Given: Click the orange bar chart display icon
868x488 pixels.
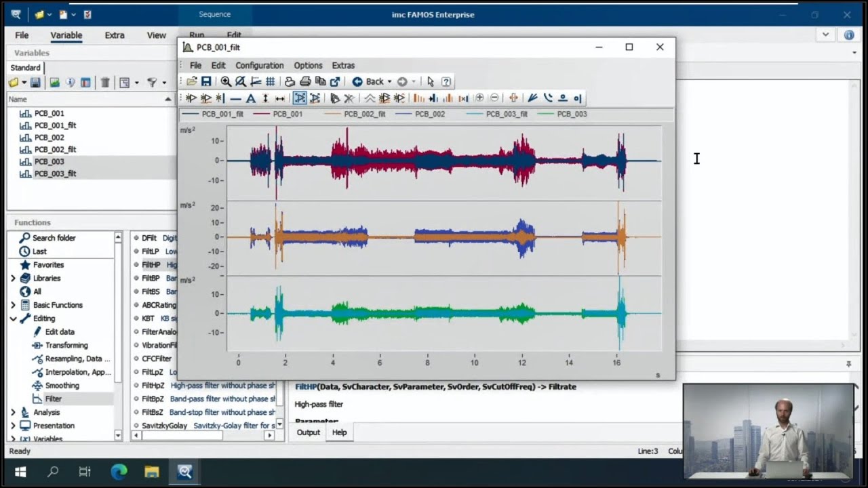Looking at the screenshot, I should tap(418, 98).
